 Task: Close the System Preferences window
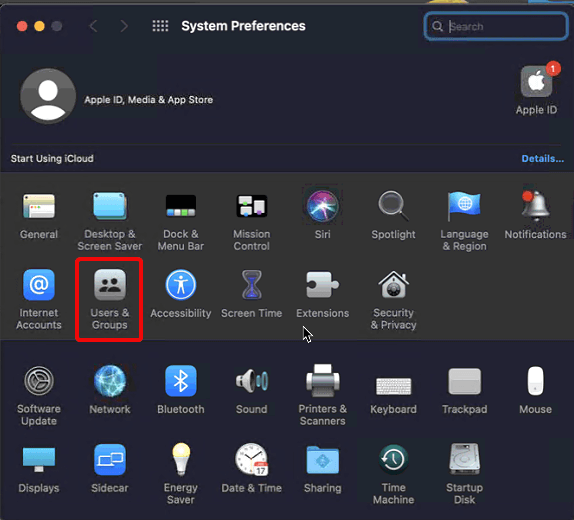(22, 26)
